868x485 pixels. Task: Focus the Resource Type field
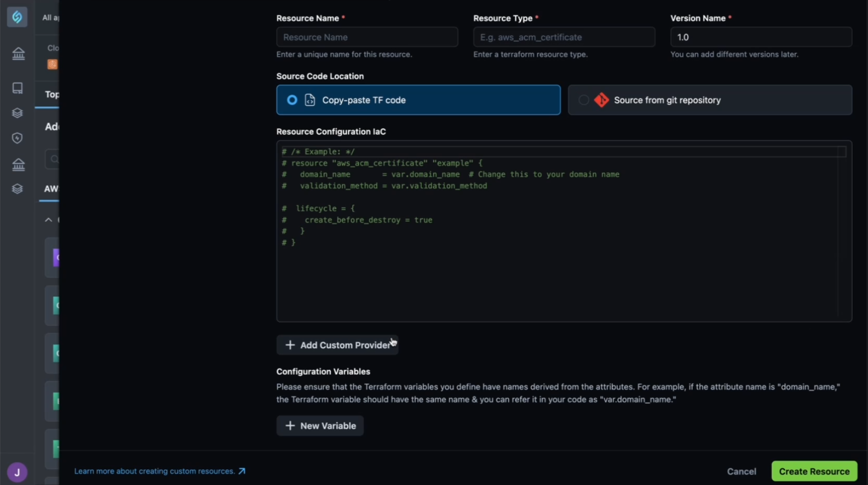point(564,37)
